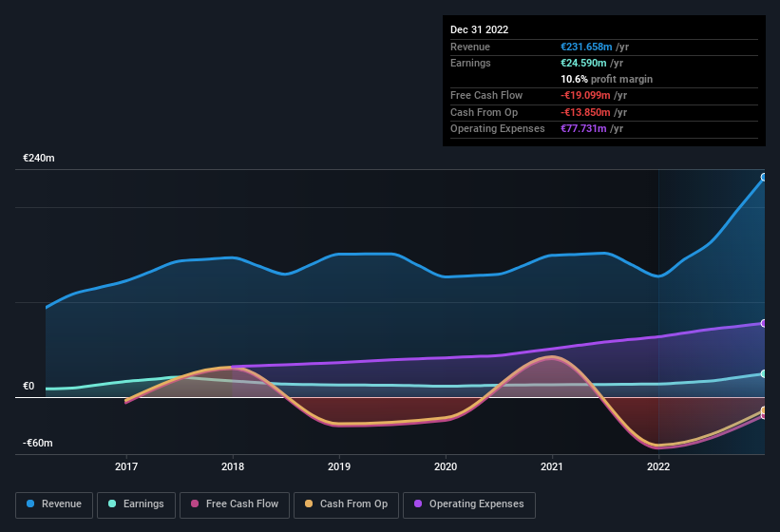Toggle the Free Cash Flow legend button
The image size is (780, 532).
coord(235,504)
